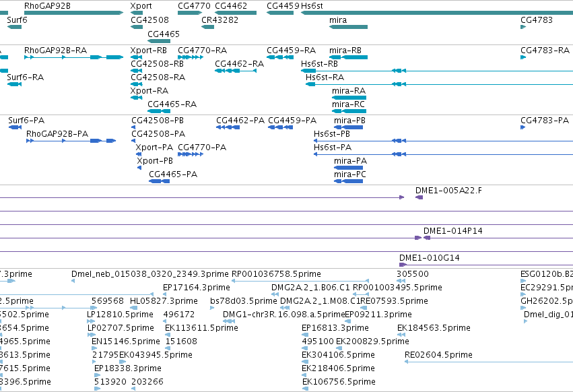Screen dimensions: 573x392
Task: Select the CG4770-PA protein feature
Action: coord(191,154)
